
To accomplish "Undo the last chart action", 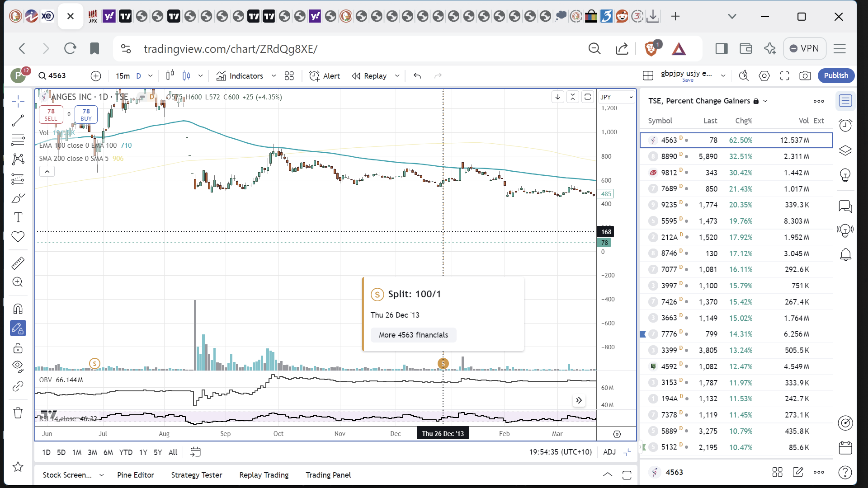I will tap(417, 76).
